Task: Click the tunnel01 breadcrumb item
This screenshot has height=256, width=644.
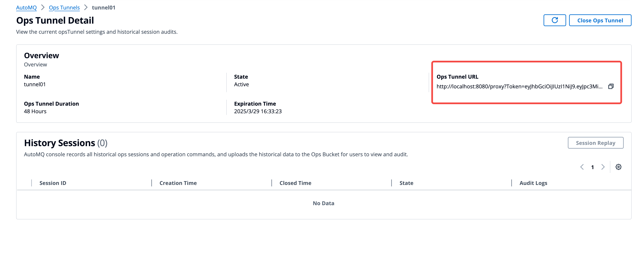Action: point(103,8)
